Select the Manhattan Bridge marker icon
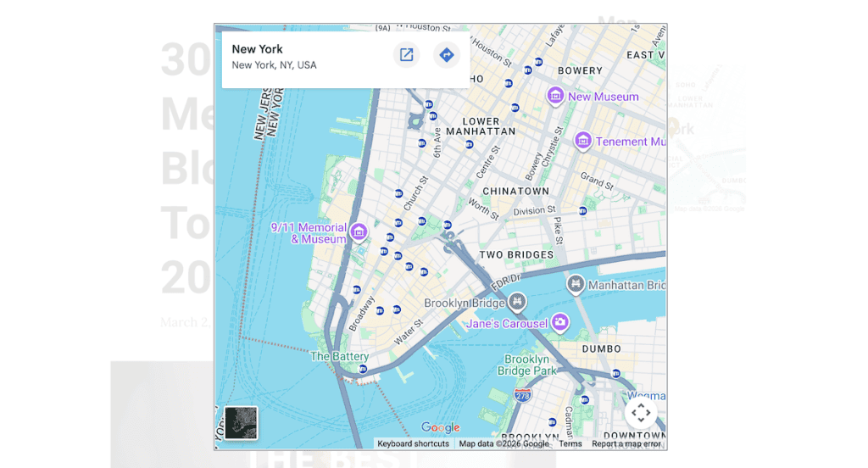 point(576,285)
